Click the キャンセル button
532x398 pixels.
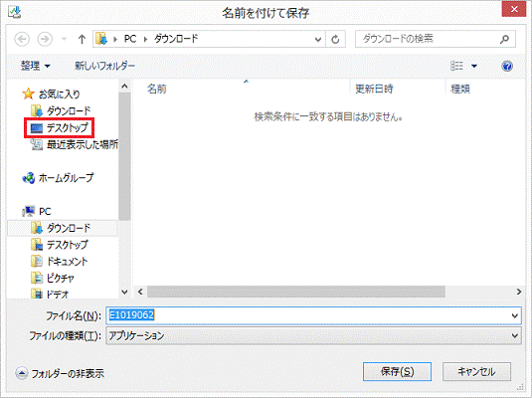[476, 371]
